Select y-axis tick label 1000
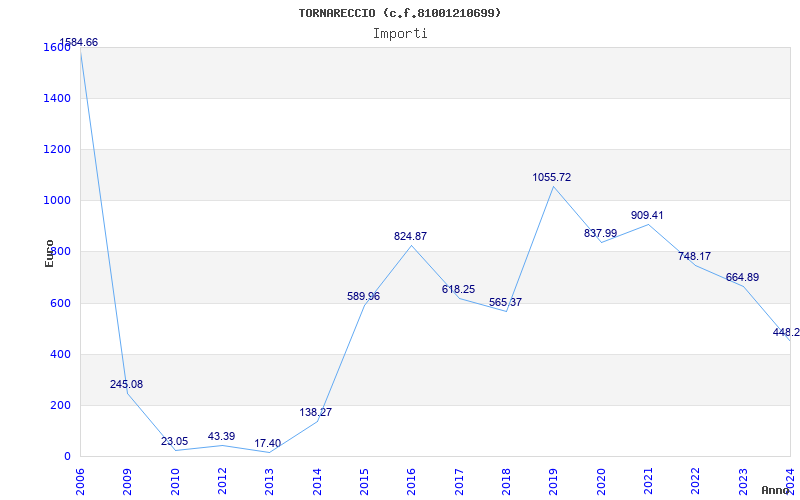Screen dimensions: 800x500 (57, 201)
